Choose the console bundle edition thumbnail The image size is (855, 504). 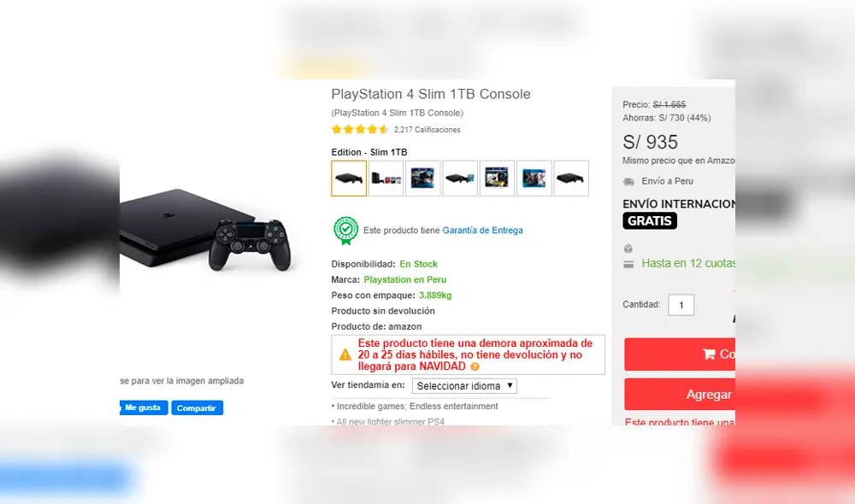click(386, 179)
